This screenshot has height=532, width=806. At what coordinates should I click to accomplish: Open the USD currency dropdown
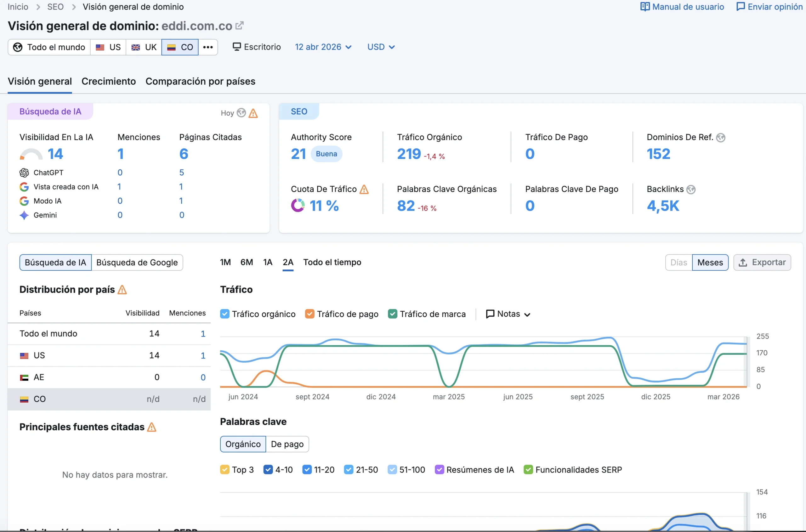point(381,47)
